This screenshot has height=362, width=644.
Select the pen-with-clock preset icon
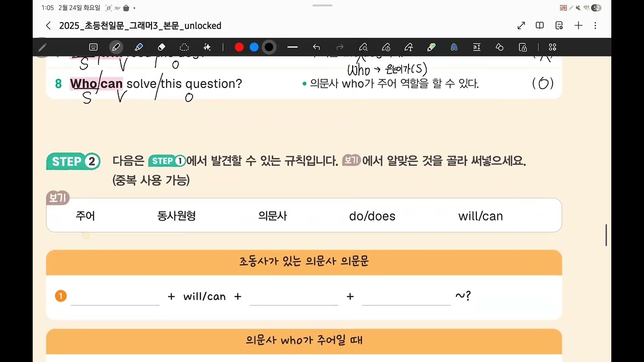tap(386, 47)
